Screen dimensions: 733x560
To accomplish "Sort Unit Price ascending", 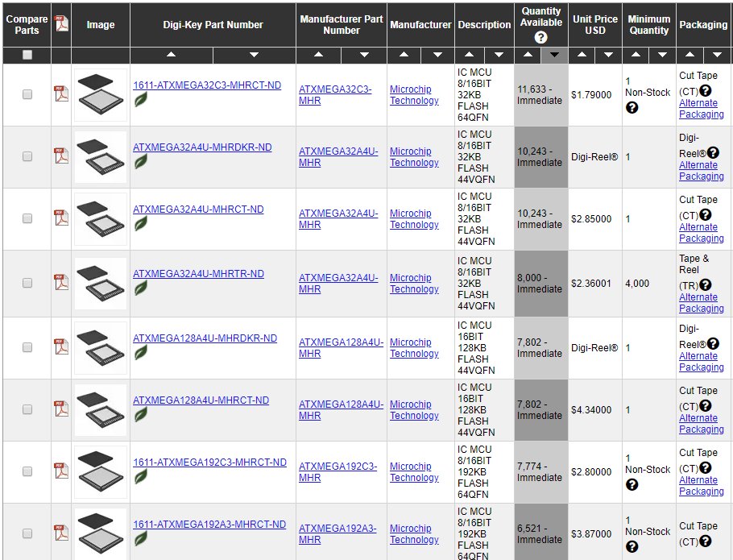I will pos(582,55).
